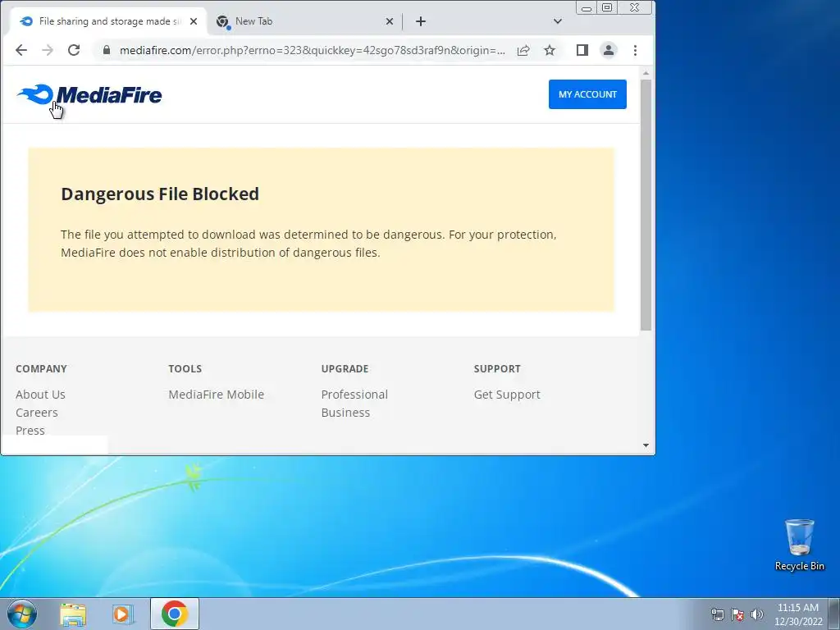Image resolution: width=840 pixels, height=630 pixels.
Task: Close the New Tab tab
Action: (x=390, y=21)
